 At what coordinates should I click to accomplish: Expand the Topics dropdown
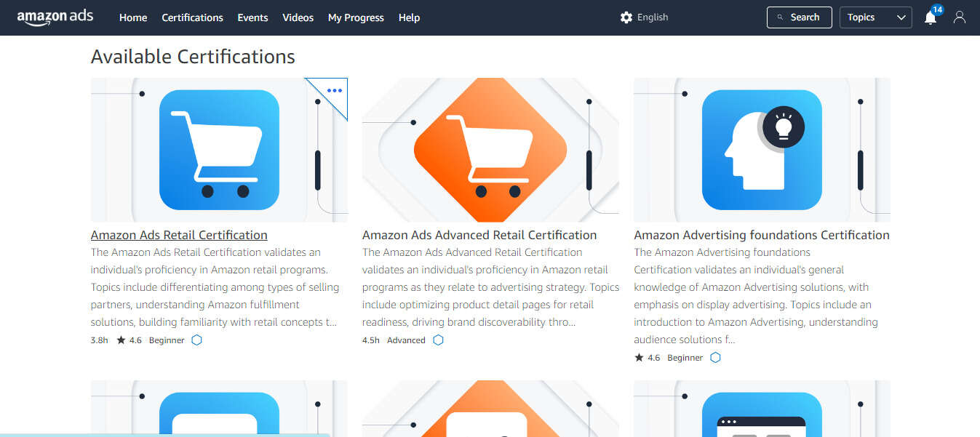coord(876,17)
